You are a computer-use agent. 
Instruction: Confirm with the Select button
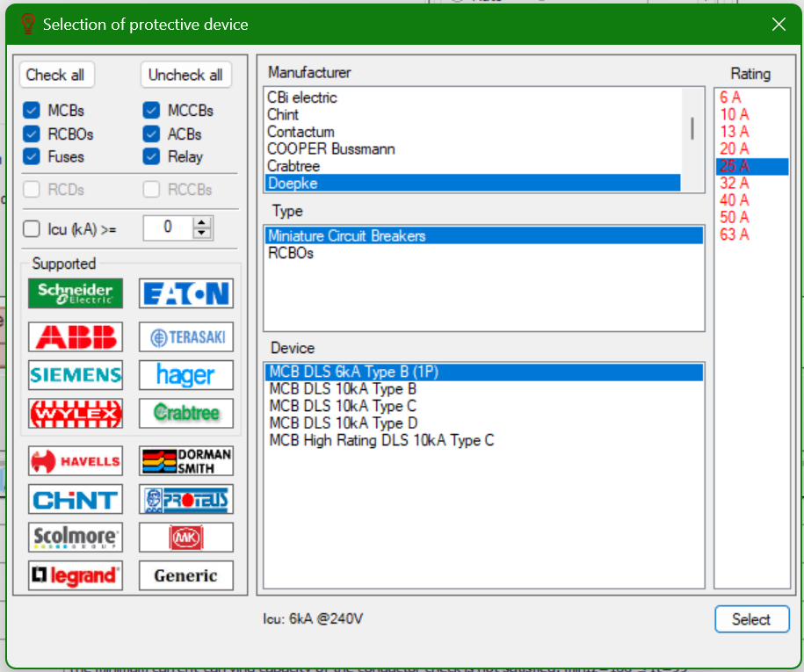tap(751, 619)
